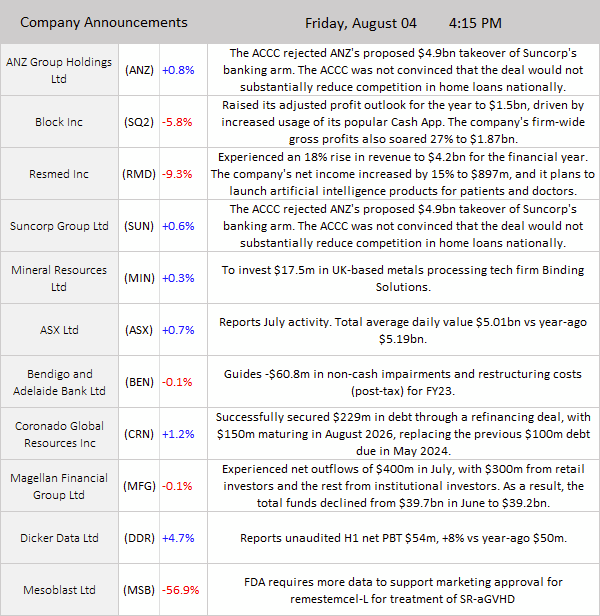Open Mesoblast FDA remestemcel-L announcement text
Screen dimensions: 600x616
point(402,590)
